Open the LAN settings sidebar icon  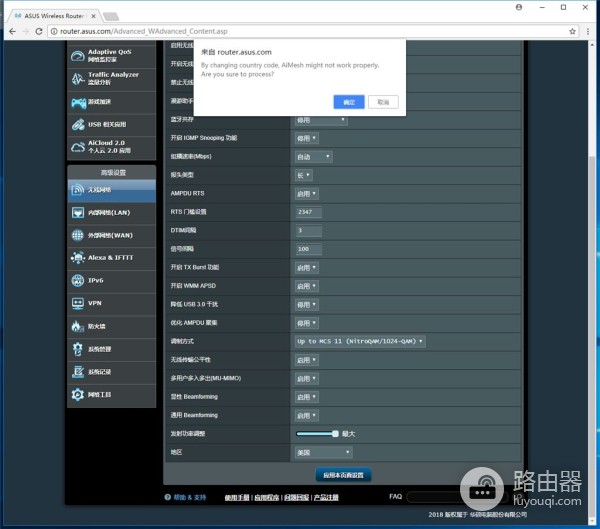[78, 212]
